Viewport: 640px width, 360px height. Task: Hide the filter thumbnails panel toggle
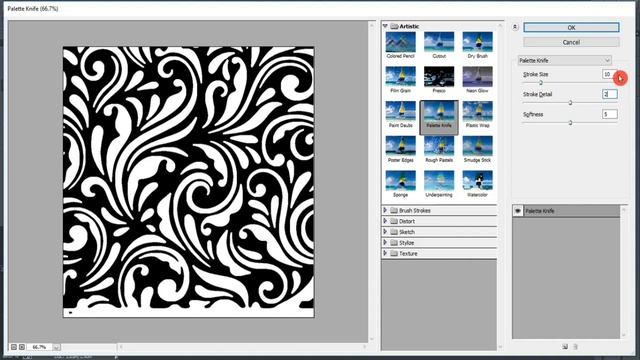click(515, 27)
